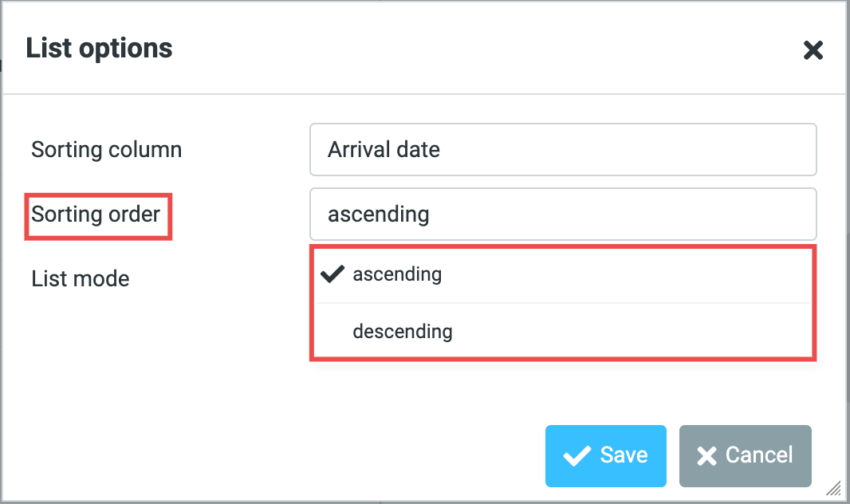Click the 'Sorting order' label
This screenshot has width=850, height=504.
click(x=96, y=215)
